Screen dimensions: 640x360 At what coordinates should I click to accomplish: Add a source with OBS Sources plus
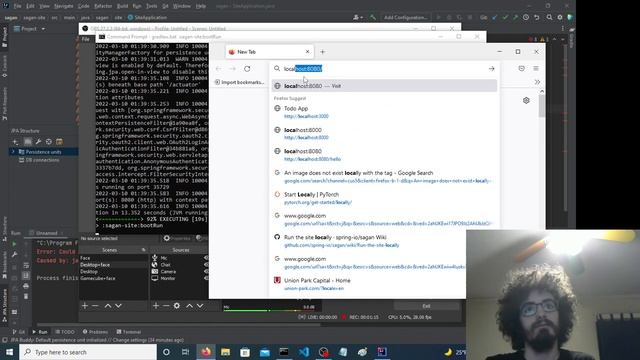(156, 306)
